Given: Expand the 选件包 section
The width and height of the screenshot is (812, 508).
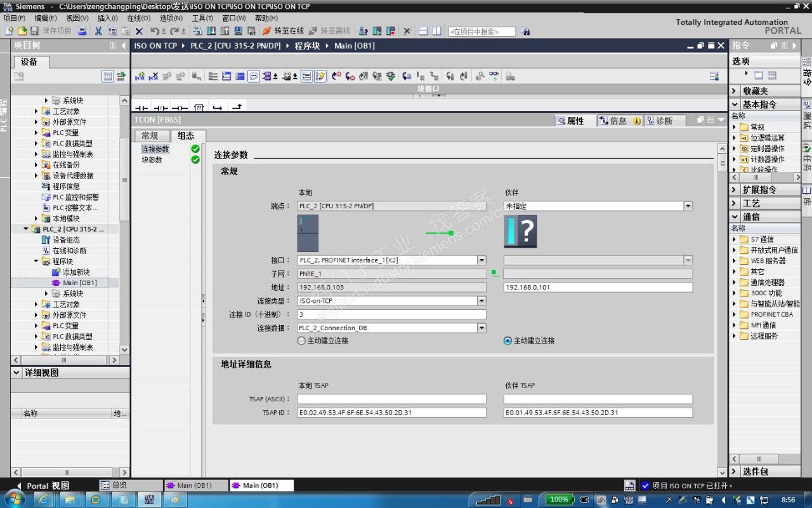Looking at the screenshot, I should pyautogui.click(x=735, y=471).
